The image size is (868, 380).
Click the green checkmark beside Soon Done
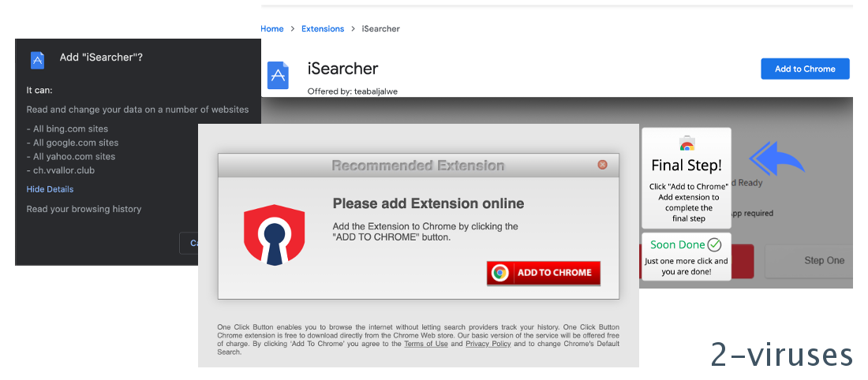click(x=715, y=244)
